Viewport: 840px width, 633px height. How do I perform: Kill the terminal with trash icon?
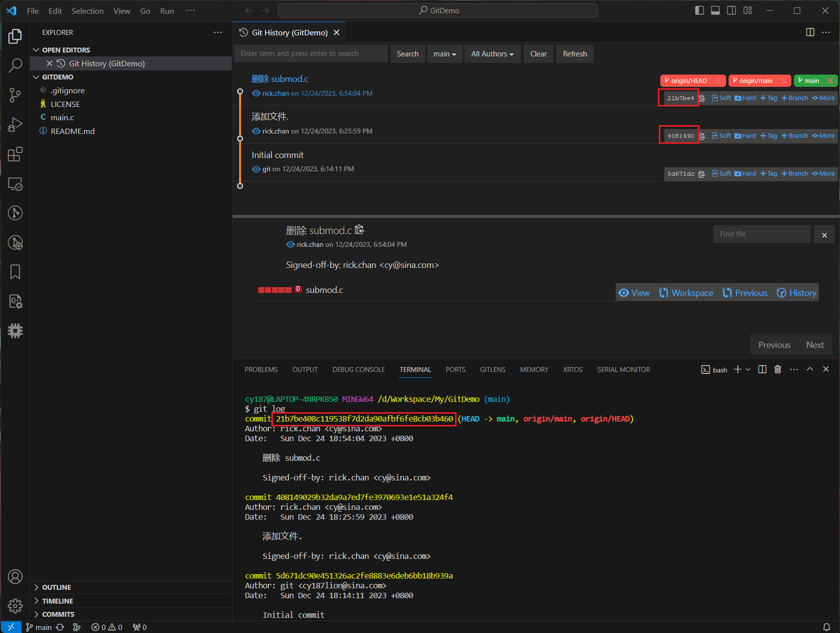pyautogui.click(x=778, y=369)
